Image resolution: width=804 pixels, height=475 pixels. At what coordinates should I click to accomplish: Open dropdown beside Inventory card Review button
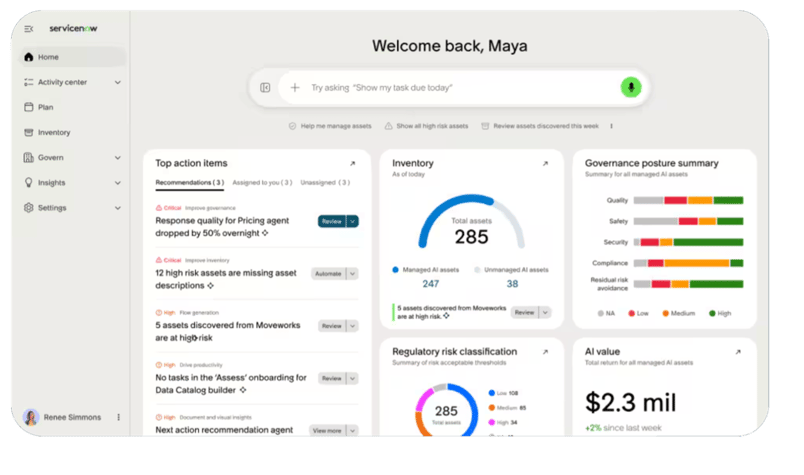(x=545, y=312)
